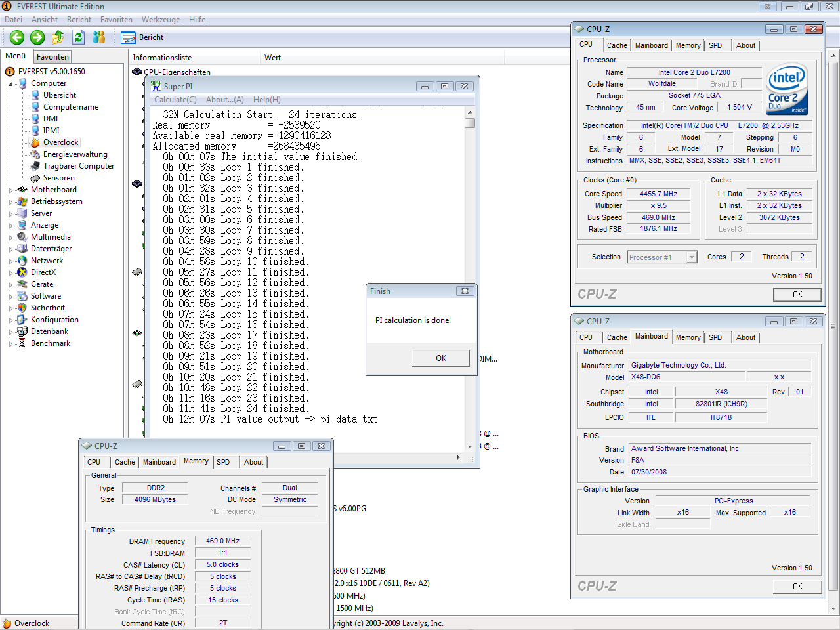Click the Energieverwaltung icon in the tree
The image size is (840, 630).
[x=35, y=154]
